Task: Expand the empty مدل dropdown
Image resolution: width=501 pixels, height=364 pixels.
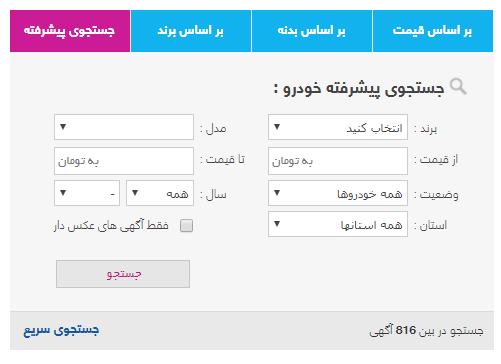Action: coord(124,127)
